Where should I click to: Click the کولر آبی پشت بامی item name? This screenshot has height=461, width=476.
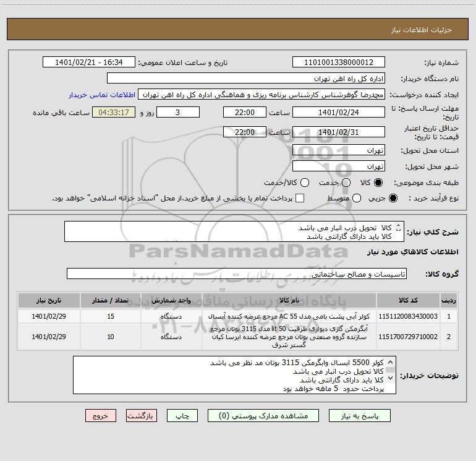point(289,316)
